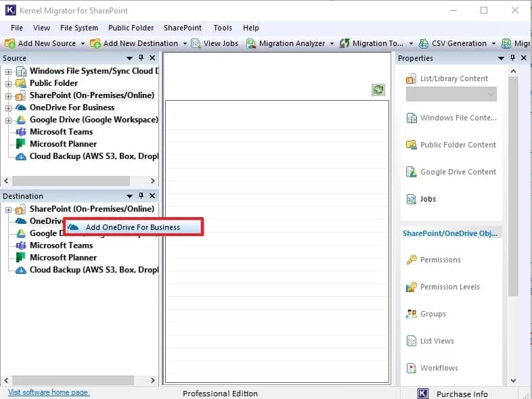This screenshot has height=399, width=532.
Task: Open the File menu
Action: click(17, 28)
